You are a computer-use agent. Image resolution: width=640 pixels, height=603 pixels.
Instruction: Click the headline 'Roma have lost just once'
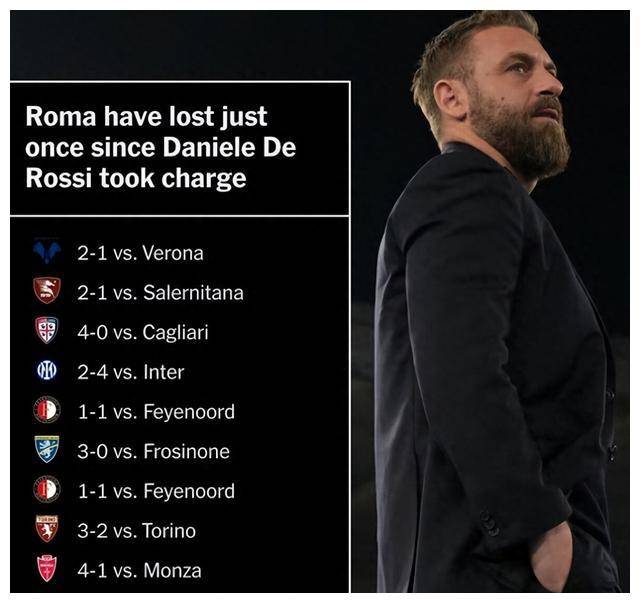(x=160, y=147)
